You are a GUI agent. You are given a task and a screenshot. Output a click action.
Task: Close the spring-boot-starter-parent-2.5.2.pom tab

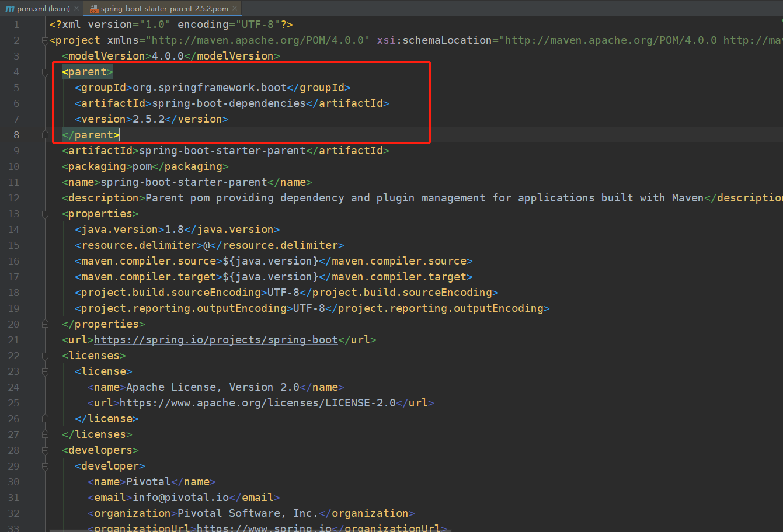[x=235, y=9]
